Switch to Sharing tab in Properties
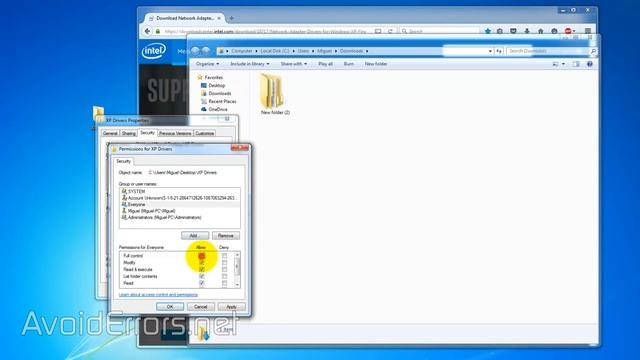This screenshot has width=640, height=360. point(129,133)
